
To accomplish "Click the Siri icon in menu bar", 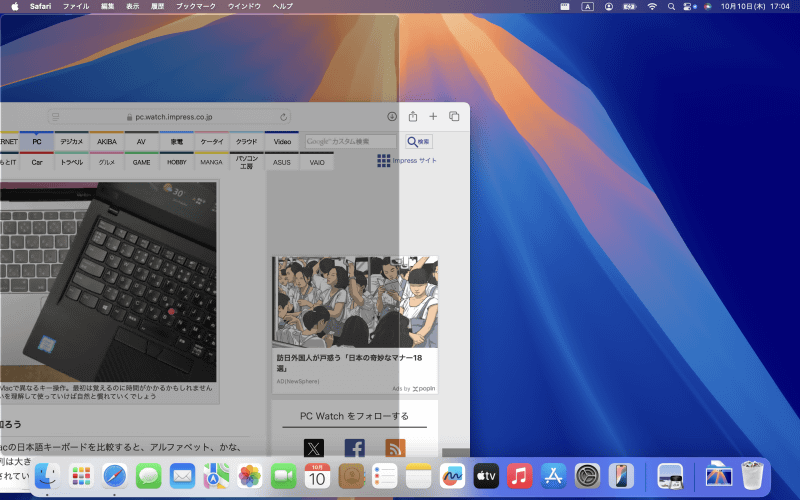I will [708, 7].
